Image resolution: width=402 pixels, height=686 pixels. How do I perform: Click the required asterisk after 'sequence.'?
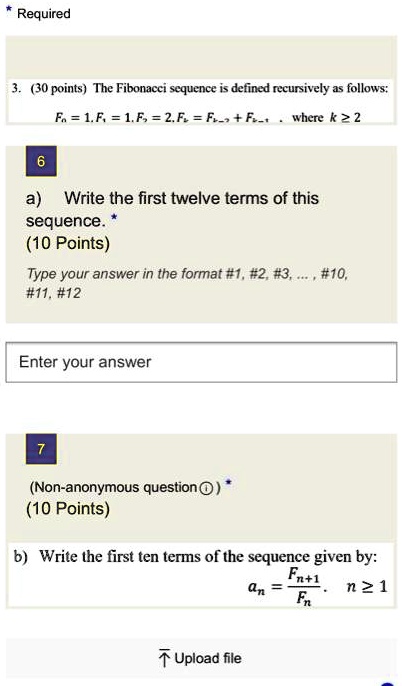pos(114,217)
